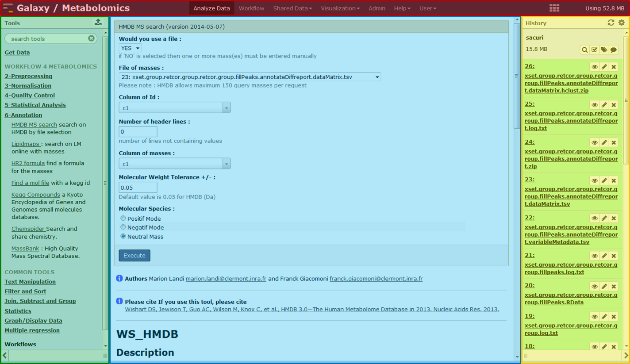Open the 'Would you use a file' YES dropdown
The height and width of the screenshot is (364, 630).
[x=130, y=48]
